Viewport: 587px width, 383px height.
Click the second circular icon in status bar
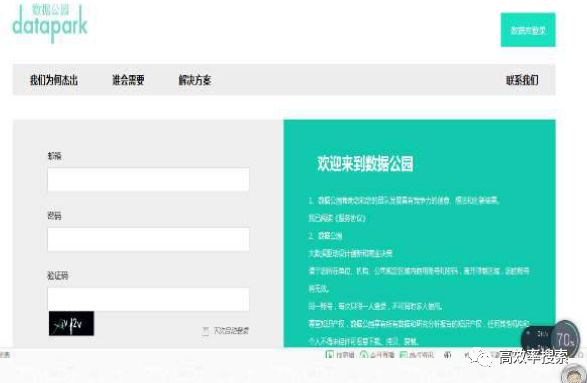click(x=364, y=355)
